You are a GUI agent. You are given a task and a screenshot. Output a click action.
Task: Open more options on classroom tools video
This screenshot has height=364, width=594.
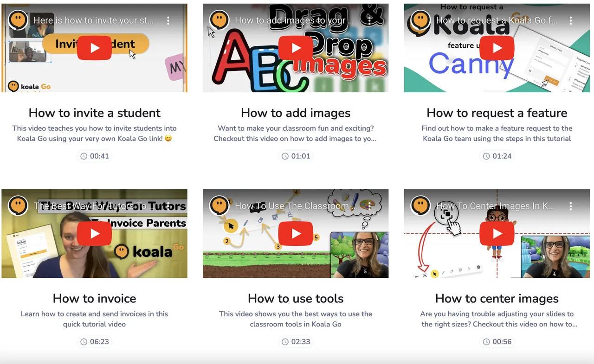click(x=369, y=206)
